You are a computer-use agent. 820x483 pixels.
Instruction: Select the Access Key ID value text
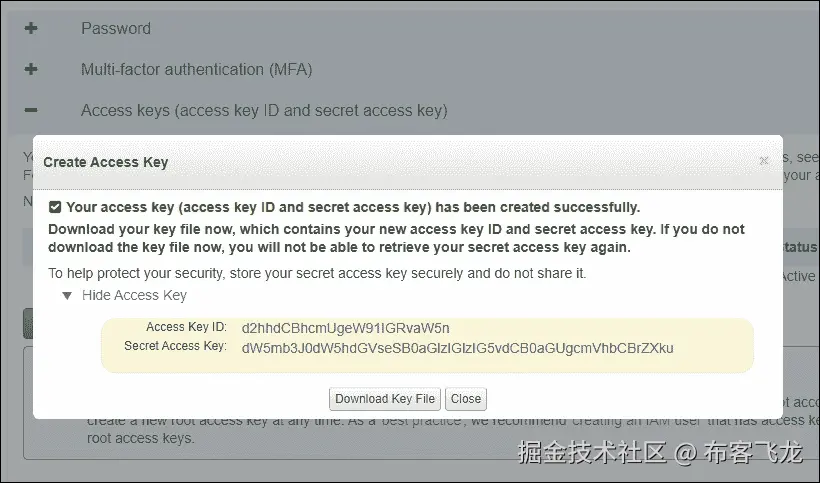point(345,328)
